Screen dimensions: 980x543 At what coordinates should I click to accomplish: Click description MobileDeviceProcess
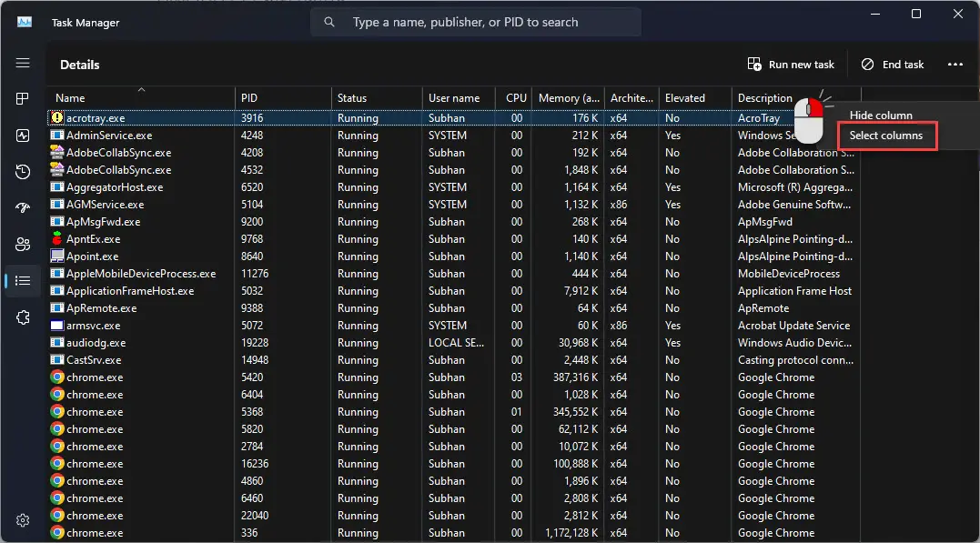tap(789, 273)
